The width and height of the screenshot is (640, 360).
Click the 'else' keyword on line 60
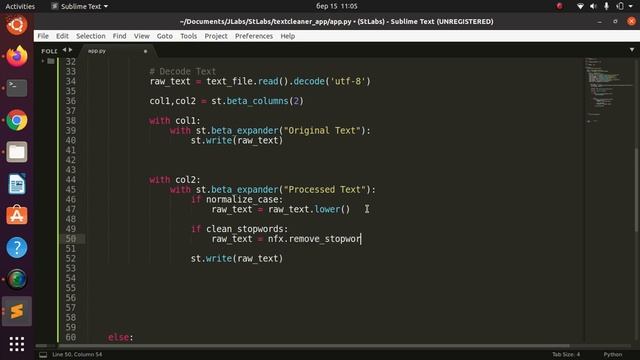[118, 338]
